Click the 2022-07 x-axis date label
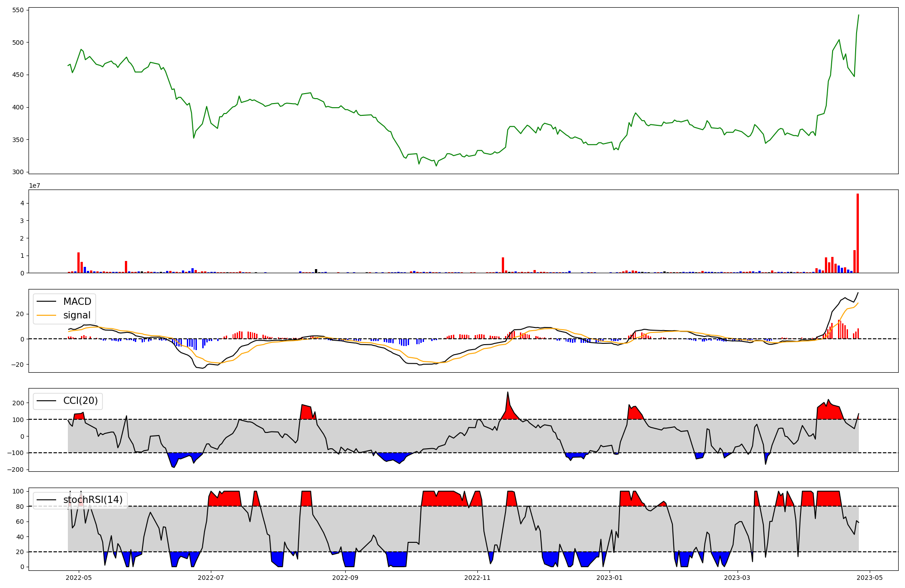 [211, 578]
